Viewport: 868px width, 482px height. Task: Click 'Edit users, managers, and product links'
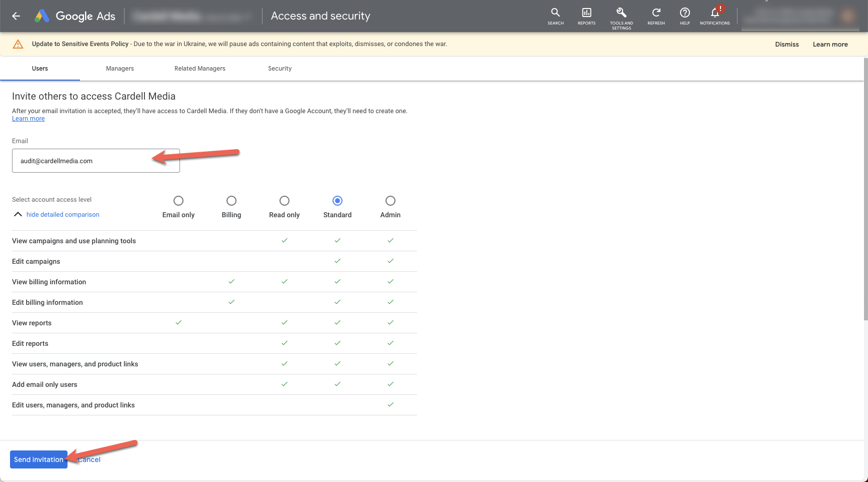coord(73,405)
